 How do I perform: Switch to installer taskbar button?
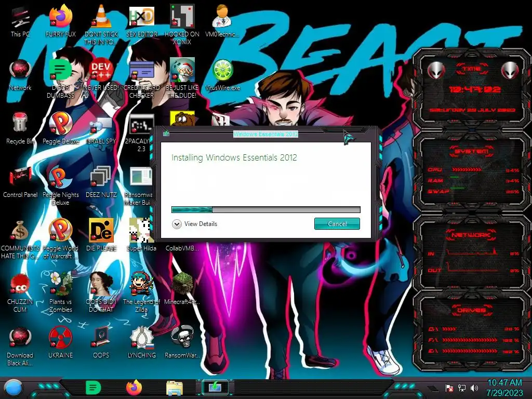(x=215, y=388)
